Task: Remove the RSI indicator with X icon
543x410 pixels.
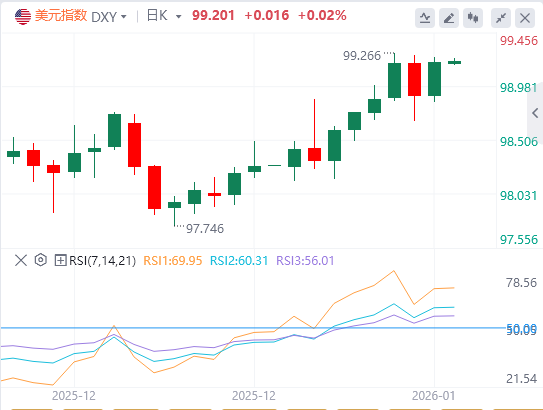Action: pyautogui.click(x=21, y=260)
